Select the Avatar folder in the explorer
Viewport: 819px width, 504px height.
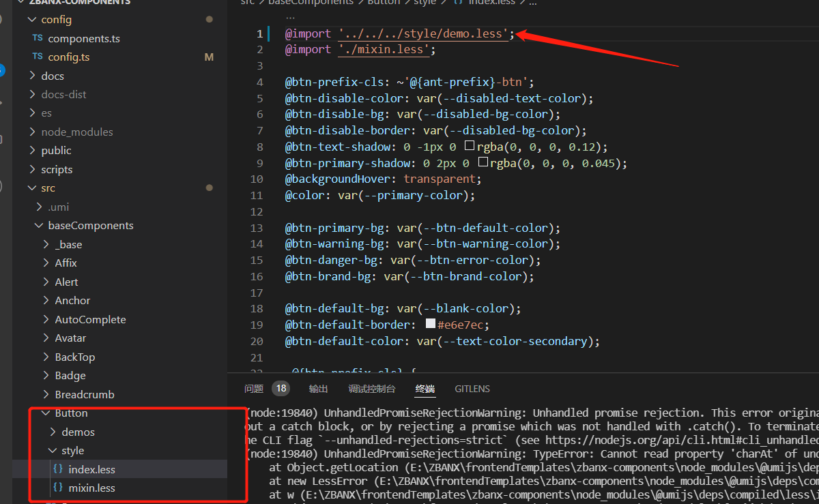[x=72, y=338]
